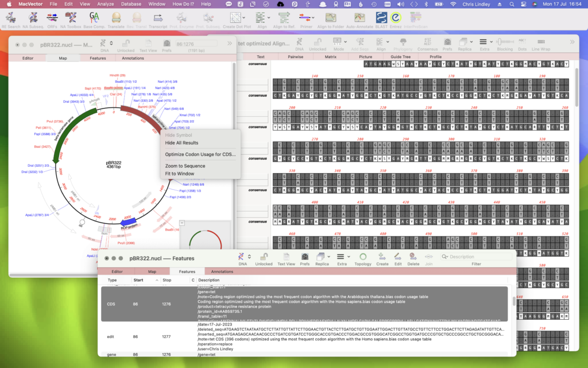The image size is (588, 368).
Task: Click Prefs icon in alignment window
Action: [x=447, y=44]
